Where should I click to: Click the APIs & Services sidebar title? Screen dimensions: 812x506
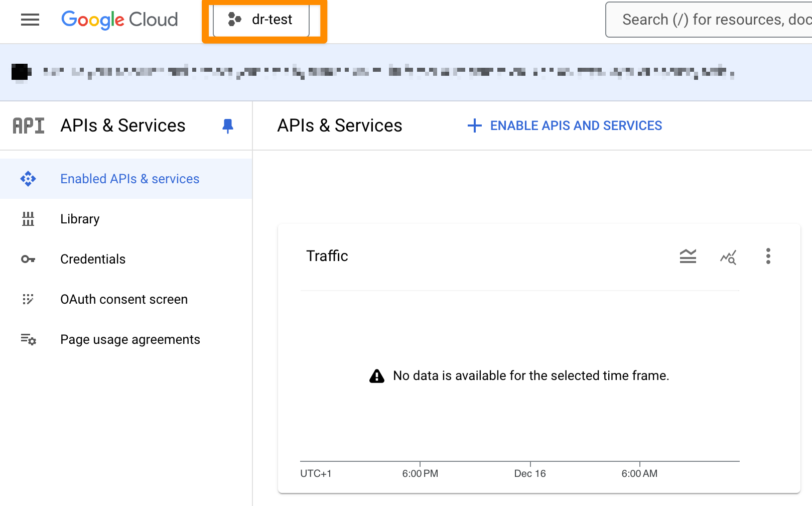(x=123, y=125)
